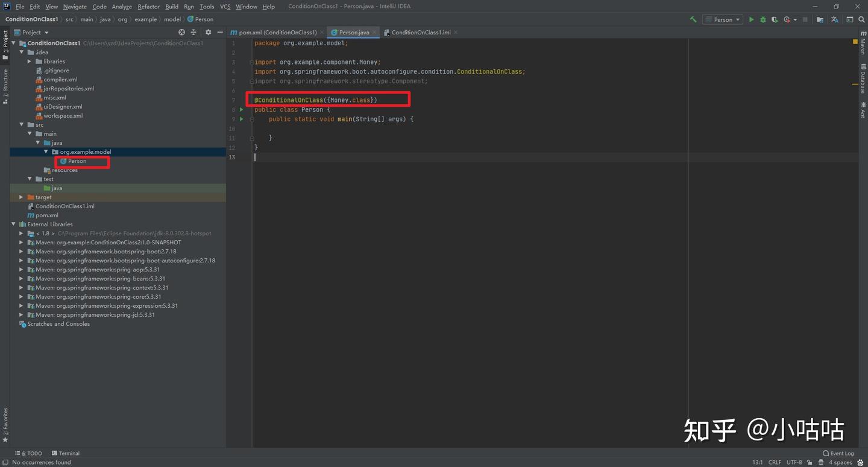Run the Person configuration with the green play icon
The image size is (868, 467).
tap(751, 19)
